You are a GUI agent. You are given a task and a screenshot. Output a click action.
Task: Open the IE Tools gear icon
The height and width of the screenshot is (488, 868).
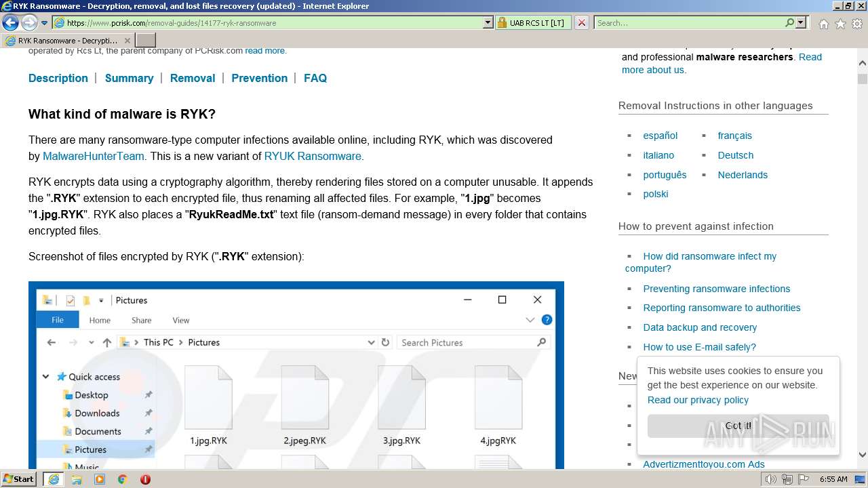pyautogui.click(x=857, y=23)
